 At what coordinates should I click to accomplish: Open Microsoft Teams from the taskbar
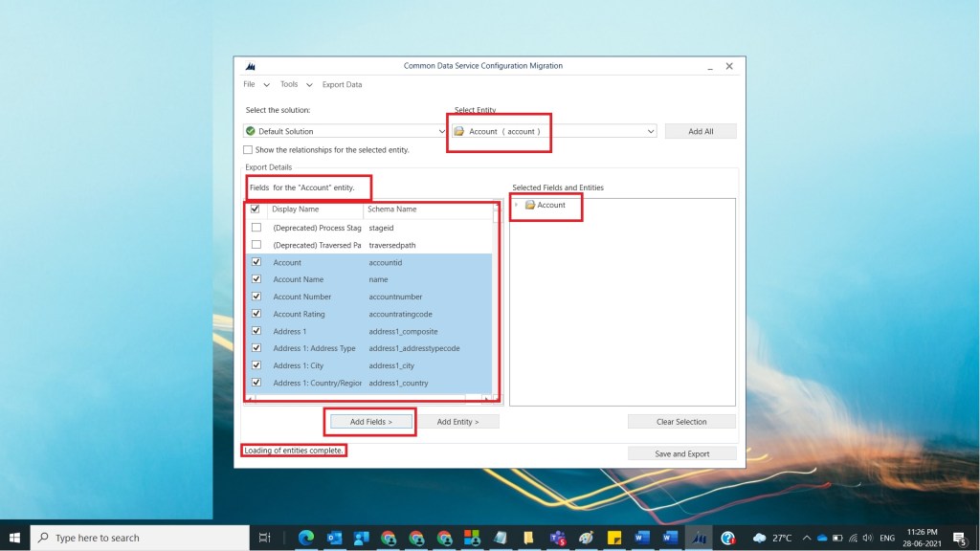558,538
